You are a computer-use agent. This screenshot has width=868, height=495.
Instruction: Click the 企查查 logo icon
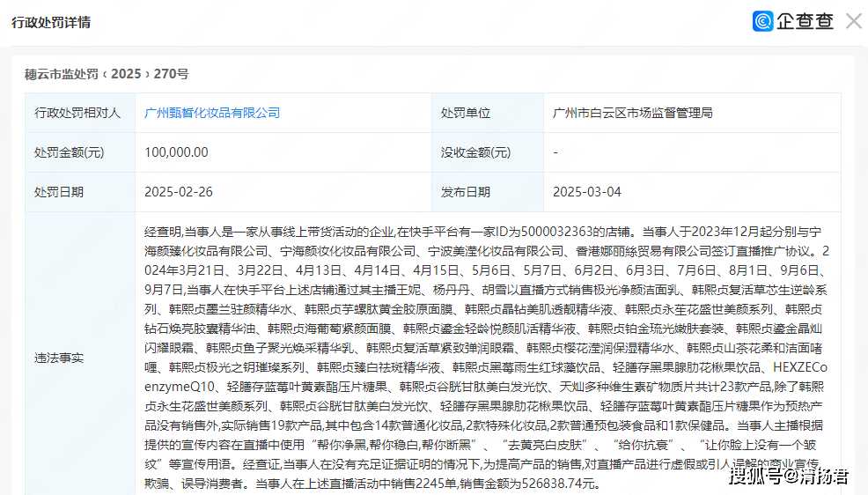(x=763, y=22)
